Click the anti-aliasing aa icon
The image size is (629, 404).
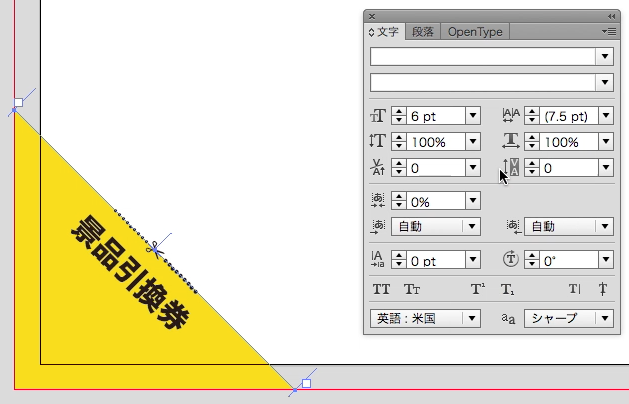click(508, 319)
